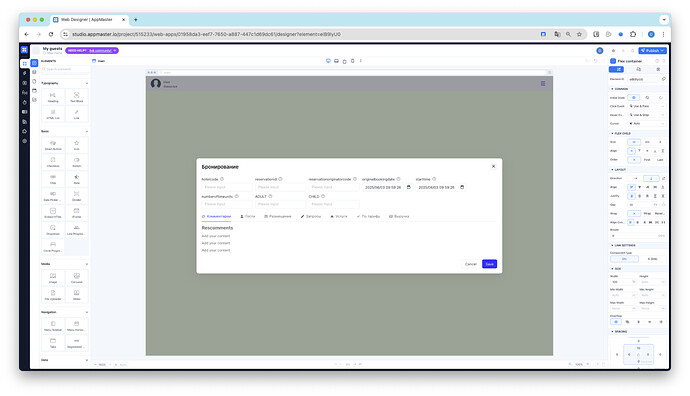Select the Heading element tile

[x=53, y=97]
